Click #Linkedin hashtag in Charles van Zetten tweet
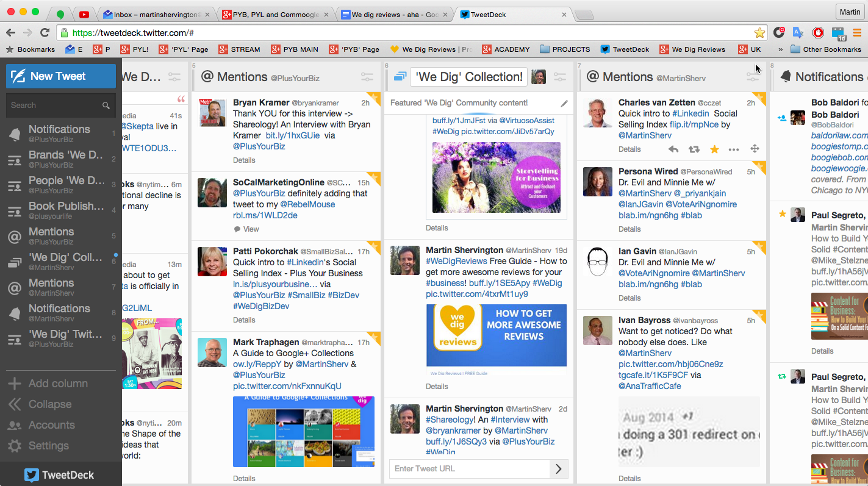Screen dimensions: 868x486 coord(690,113)
